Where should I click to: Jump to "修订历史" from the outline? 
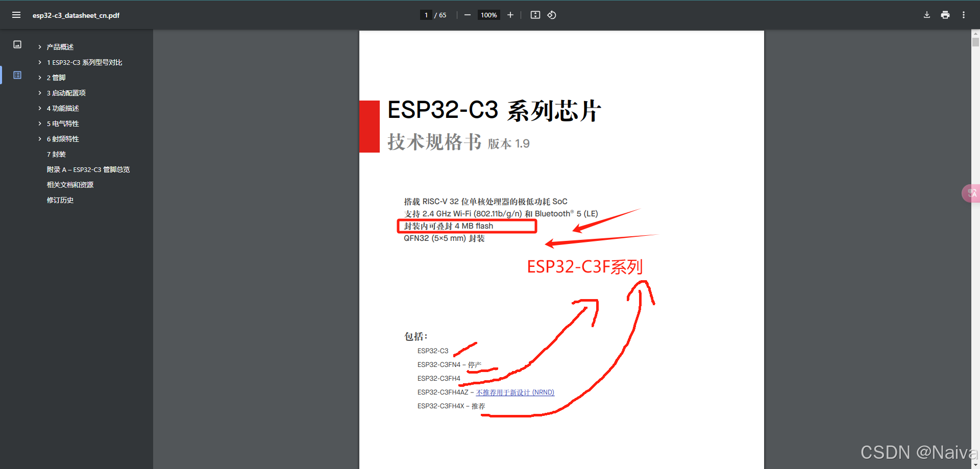tap(60, 200)
